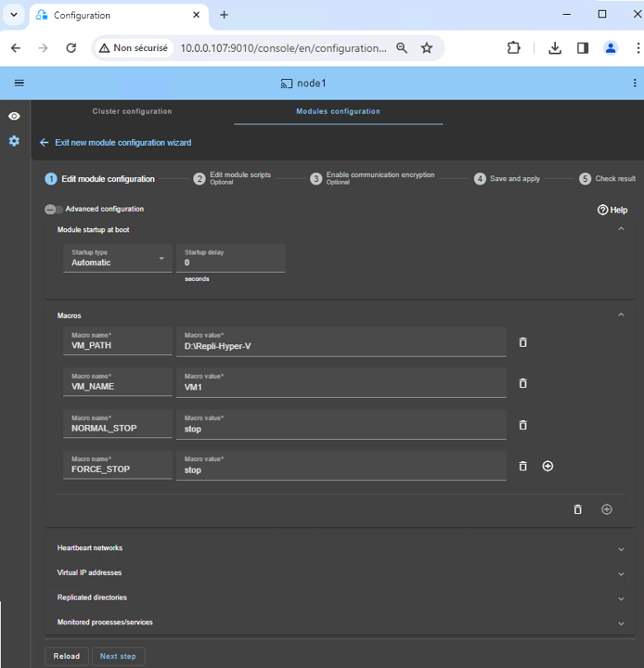Image resolution: width=644 pixels, height=668 pixels.
Task: Add a macro after FORCE_STOP row
Action: (547, 466)
